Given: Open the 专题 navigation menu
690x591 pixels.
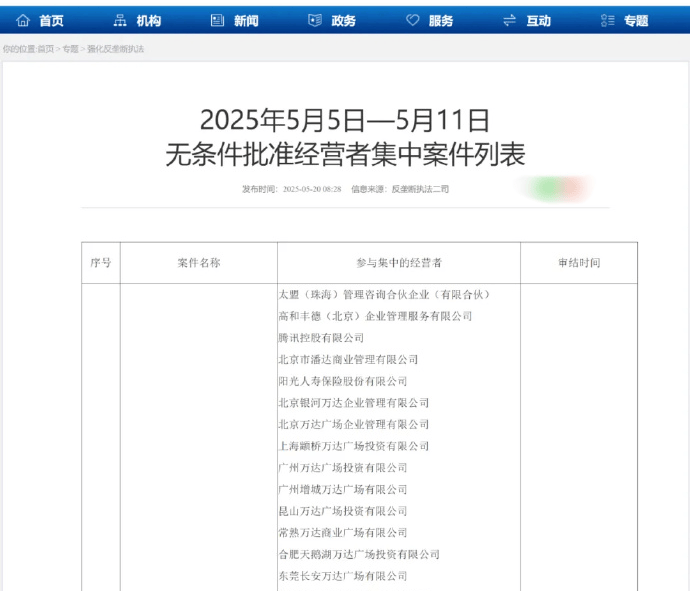Looking at the screenshot, I should point(636,21).
